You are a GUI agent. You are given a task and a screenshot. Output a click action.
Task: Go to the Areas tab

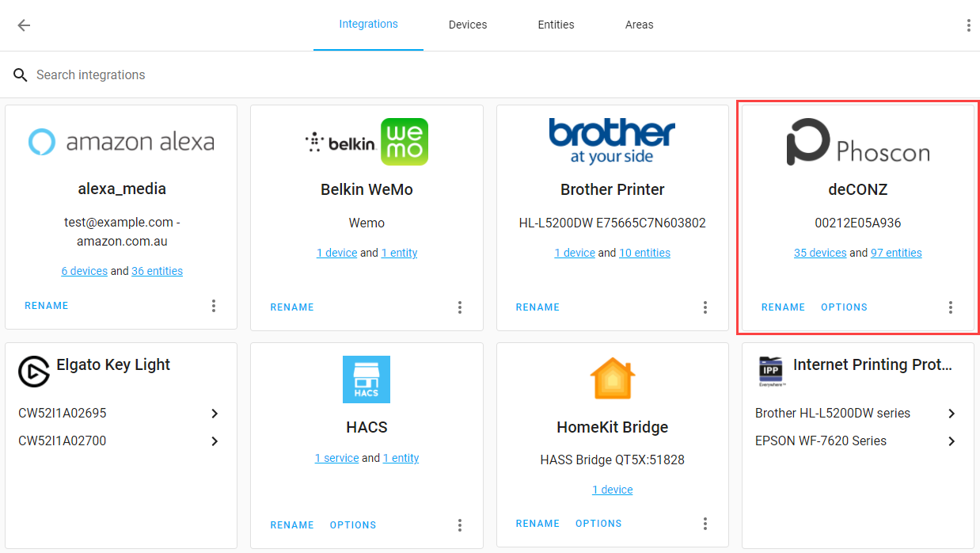(639, 25)
